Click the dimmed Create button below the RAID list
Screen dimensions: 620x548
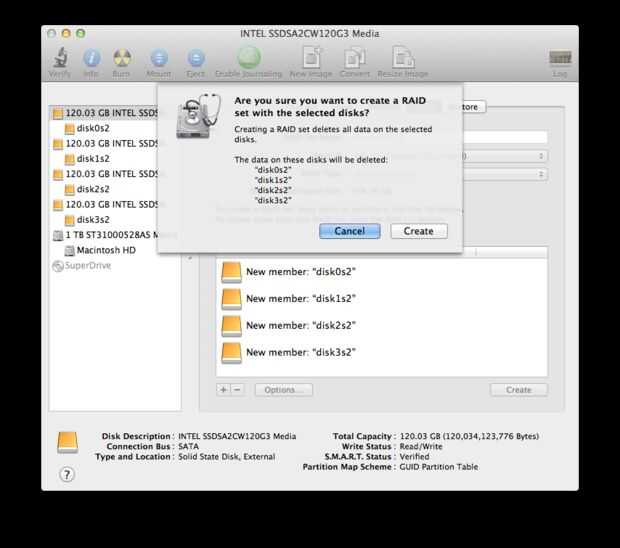(x=519, y=390)
